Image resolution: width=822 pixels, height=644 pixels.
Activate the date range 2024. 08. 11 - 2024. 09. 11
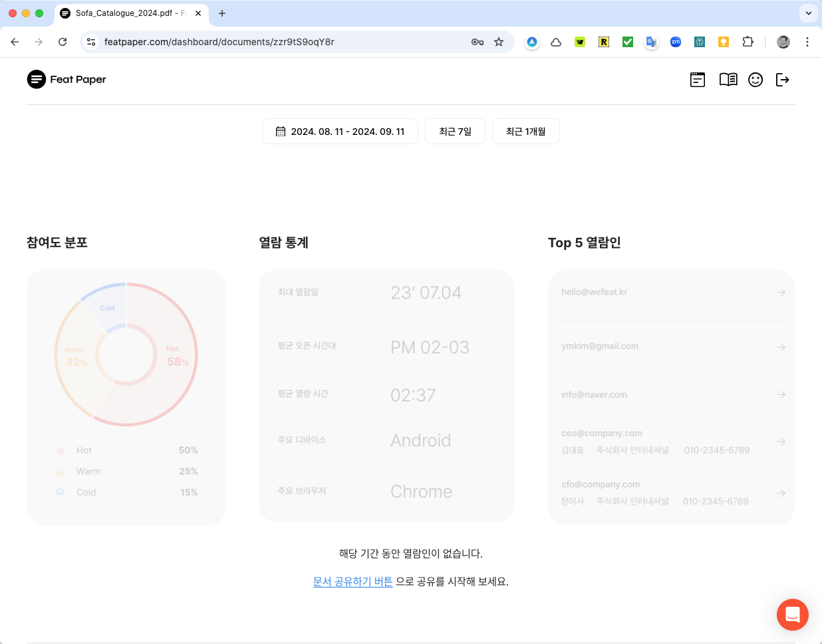(340, 131)
